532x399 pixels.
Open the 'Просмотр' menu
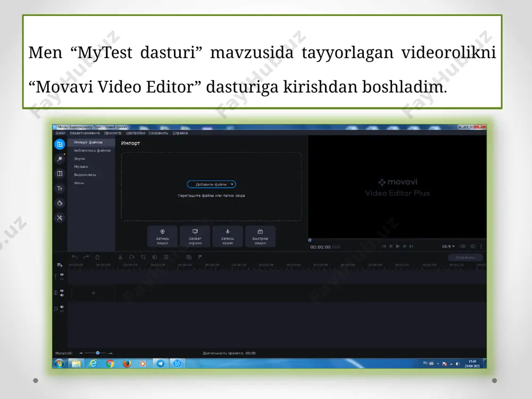click(x=113, y=133)
